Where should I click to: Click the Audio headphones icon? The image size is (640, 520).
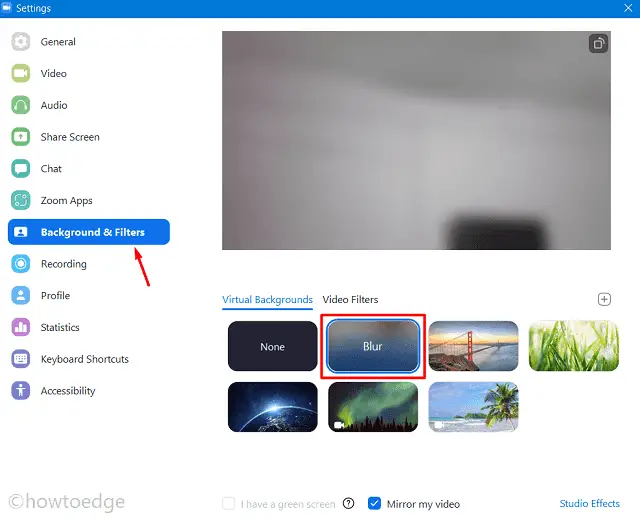[x=20, y=105]
